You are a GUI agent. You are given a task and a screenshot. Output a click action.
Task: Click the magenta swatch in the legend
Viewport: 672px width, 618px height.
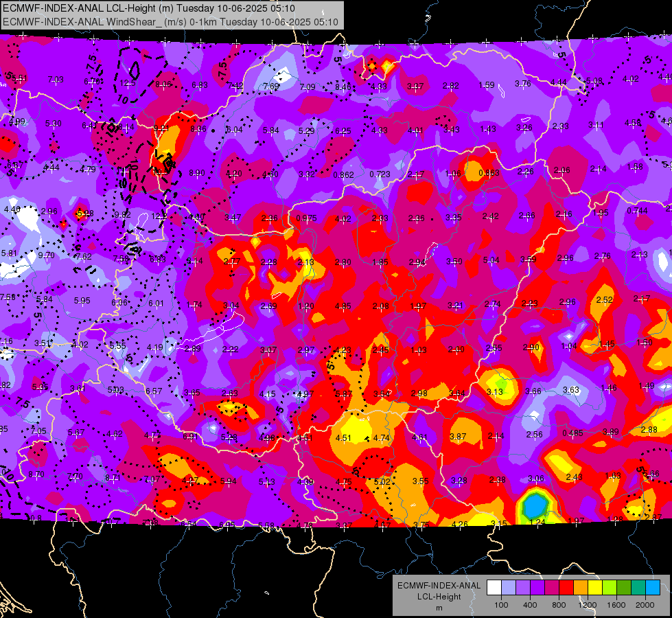(552, 588)
